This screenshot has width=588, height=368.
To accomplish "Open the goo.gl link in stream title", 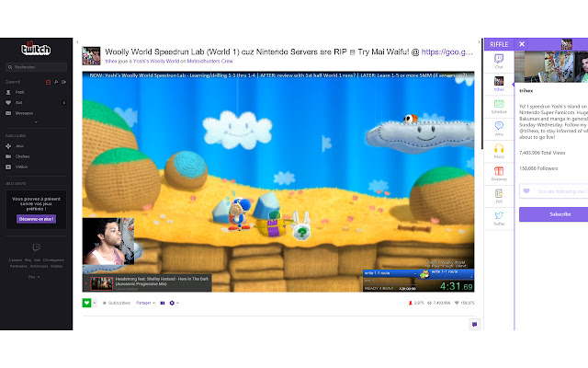I will click(x=447, y=52).
